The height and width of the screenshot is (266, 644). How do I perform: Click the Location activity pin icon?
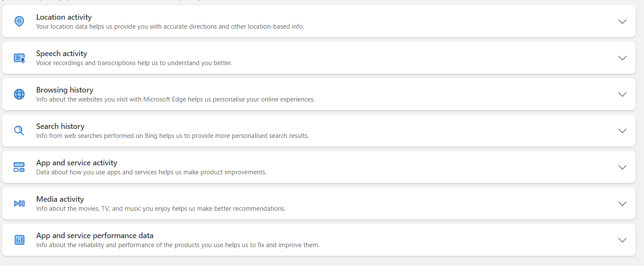pos(19,21)
